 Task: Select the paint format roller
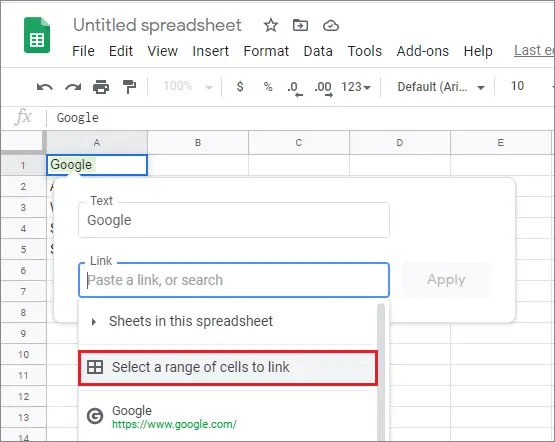[129, 87]
